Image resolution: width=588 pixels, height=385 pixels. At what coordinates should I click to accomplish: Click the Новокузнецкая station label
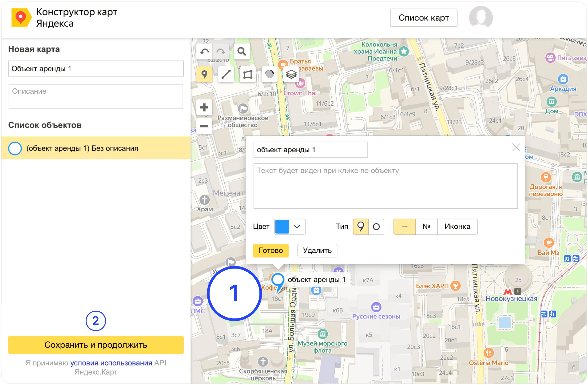click(511, 299)
